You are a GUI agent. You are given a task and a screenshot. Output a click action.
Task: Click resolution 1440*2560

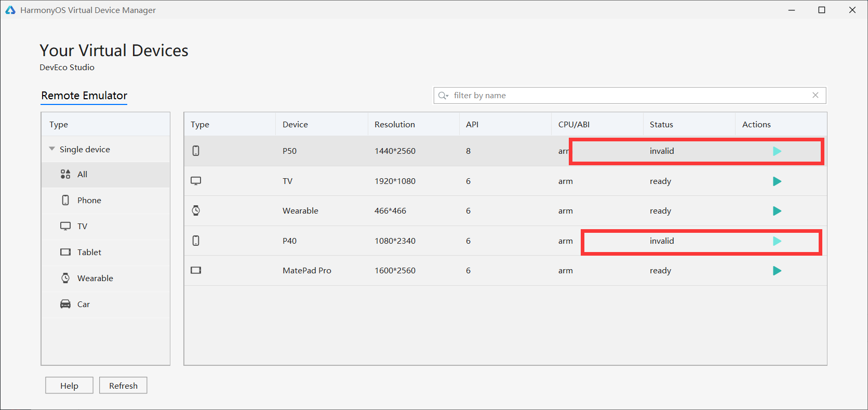point(395,151)
